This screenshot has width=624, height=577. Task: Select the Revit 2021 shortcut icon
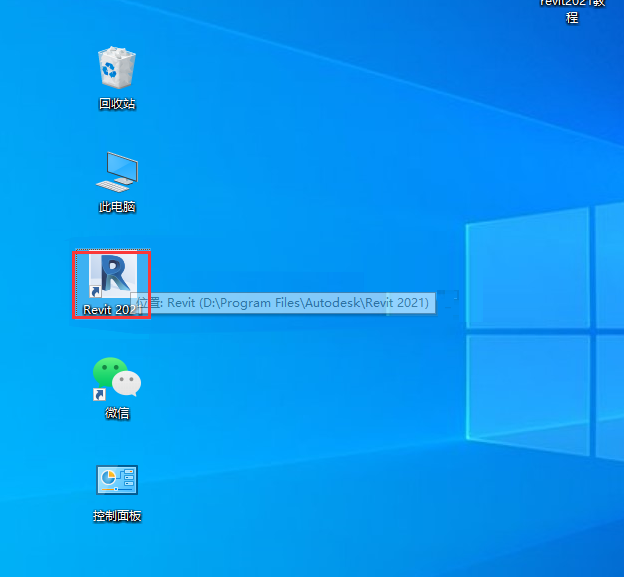113,277
